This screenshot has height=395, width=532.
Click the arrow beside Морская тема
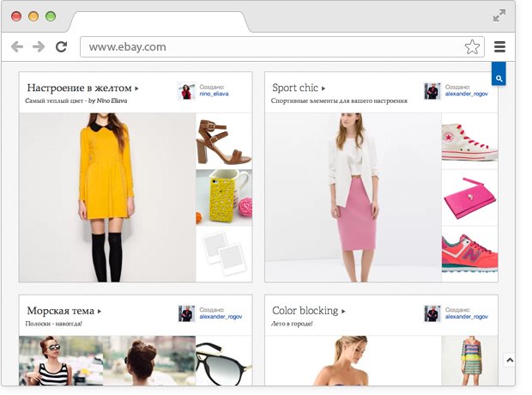(100, 311)
